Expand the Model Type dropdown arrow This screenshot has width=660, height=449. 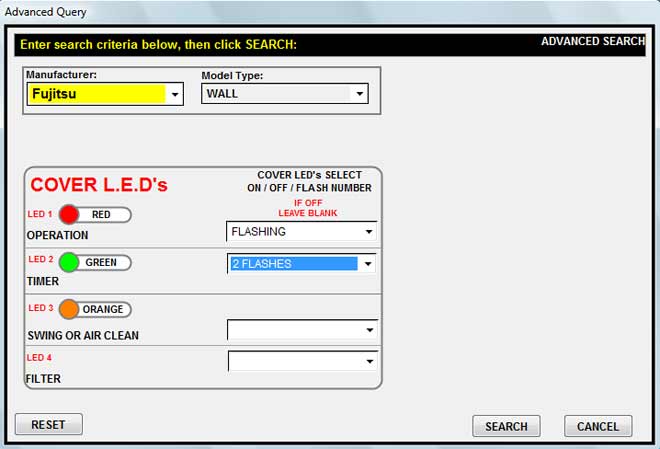[x=359, y=95]
